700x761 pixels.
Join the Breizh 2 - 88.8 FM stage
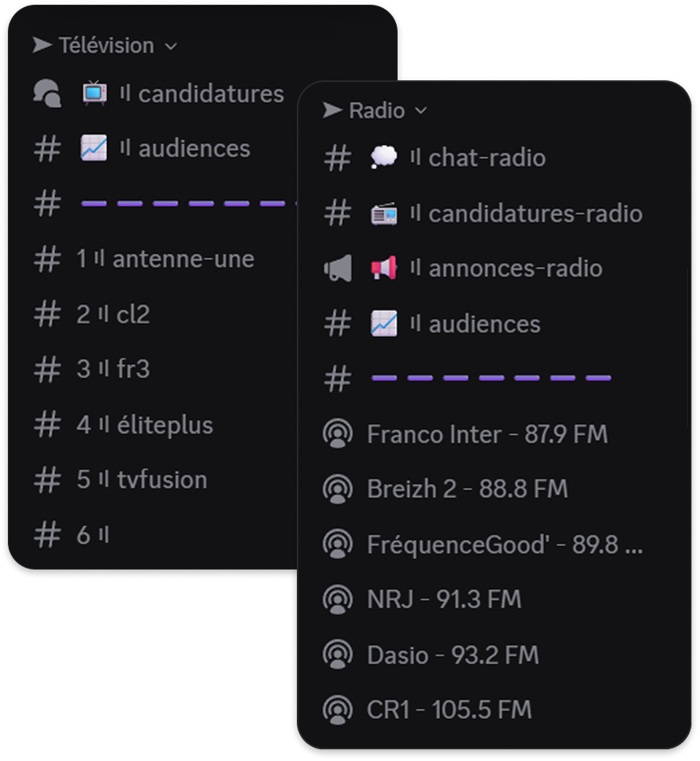click(x=466, y=488)
